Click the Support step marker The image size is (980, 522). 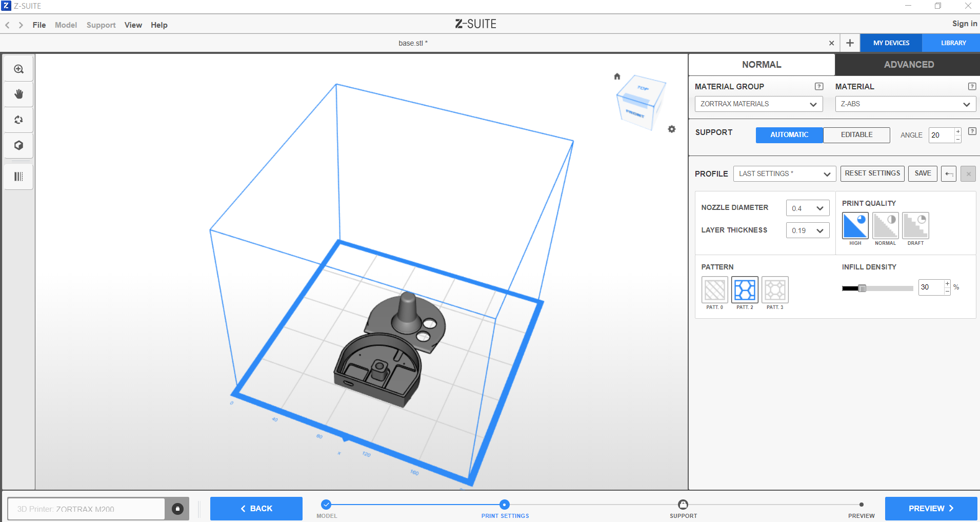click(x=683, y=505)
